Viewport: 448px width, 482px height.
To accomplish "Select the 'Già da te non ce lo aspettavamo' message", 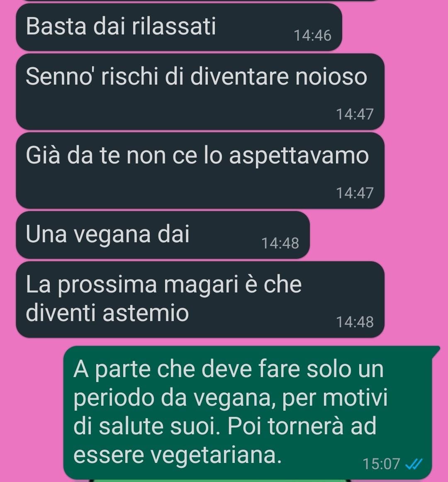I will (200, 170).
